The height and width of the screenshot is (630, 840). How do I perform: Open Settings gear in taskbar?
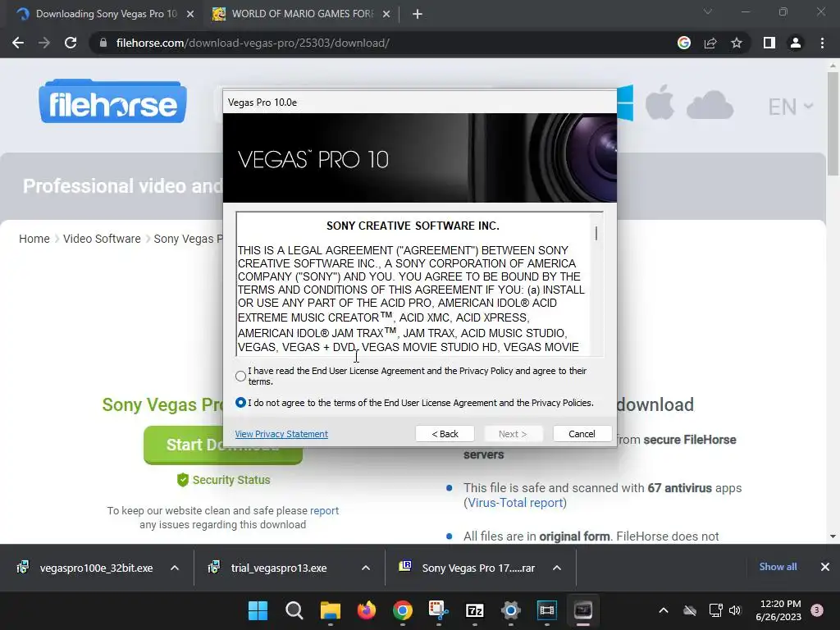[x=510, y=610]
